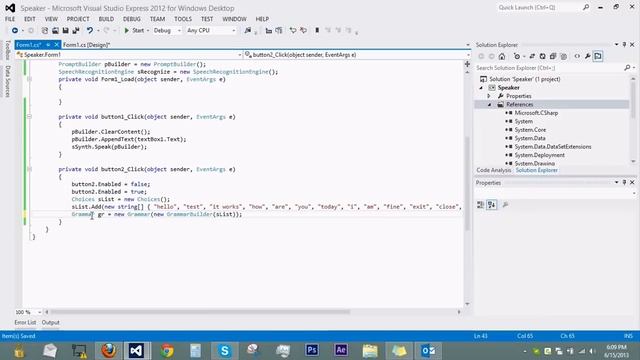Comment out the selected lines icon
640x360 pixels.
click(293, 31)
